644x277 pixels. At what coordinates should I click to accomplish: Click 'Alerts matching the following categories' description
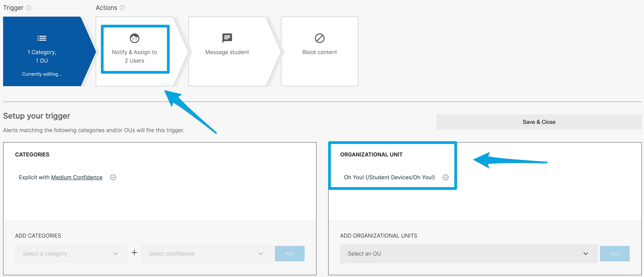pyautogui.click(x=93, y=130)
